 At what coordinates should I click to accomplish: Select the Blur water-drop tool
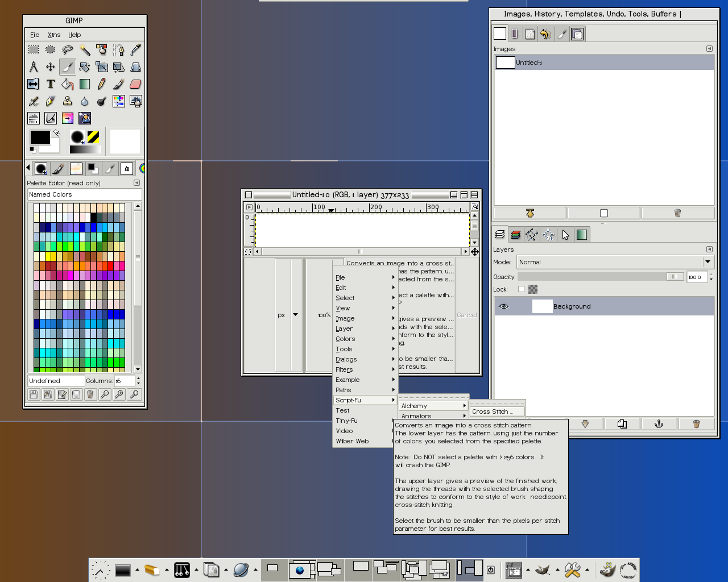tap(85, 101)
